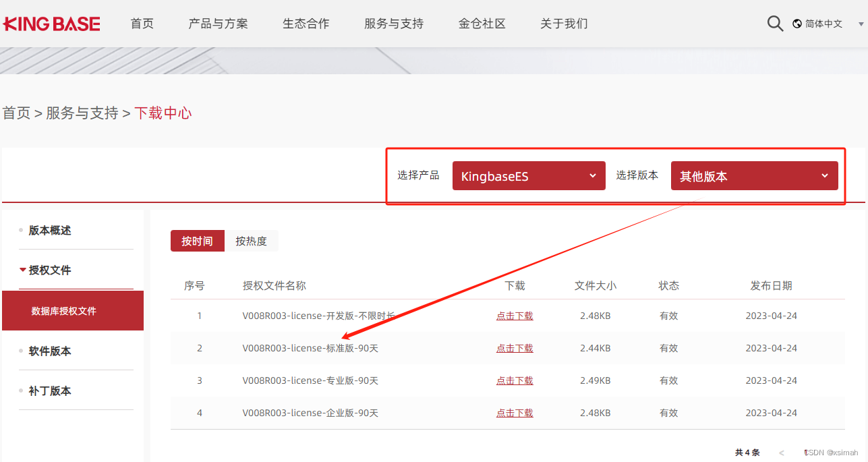Download V008R003-license-标准版-90天 license file
This screenshot has width=868, height=462.
click(x=515, y=347)
